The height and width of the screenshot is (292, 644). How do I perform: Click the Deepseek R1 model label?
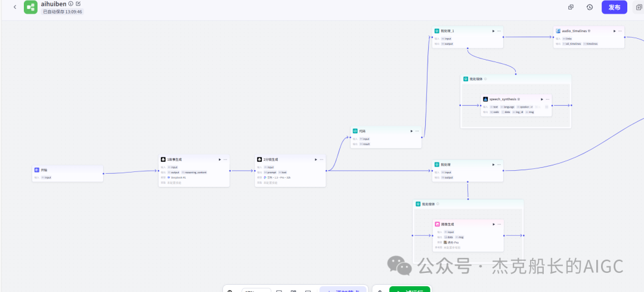click(177, 178)
